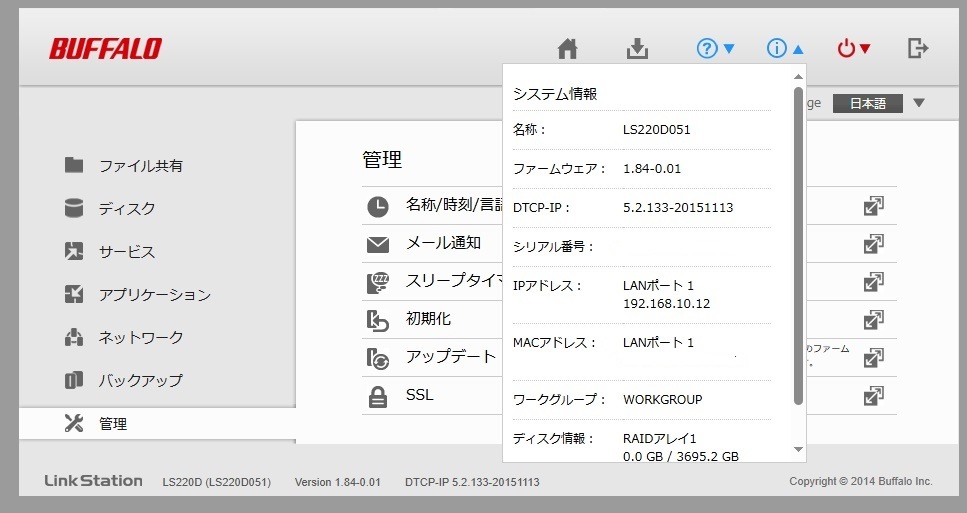This screenshot has height=513, width=967.
Task: Click footer DTCP-IP 5.2.133-20151113 text
Action: click(x=472, y=482)
